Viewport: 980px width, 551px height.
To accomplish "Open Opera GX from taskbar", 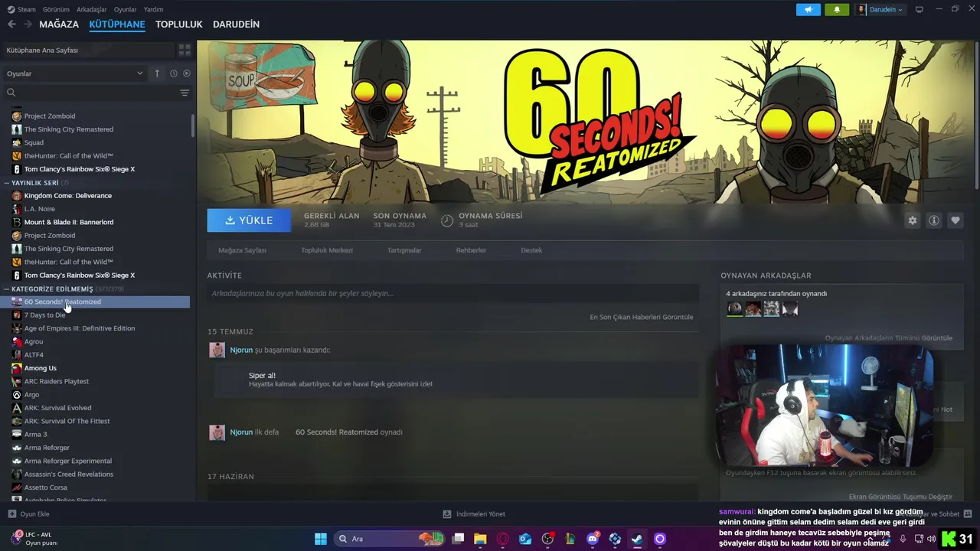I will click(x=503, y=539).
